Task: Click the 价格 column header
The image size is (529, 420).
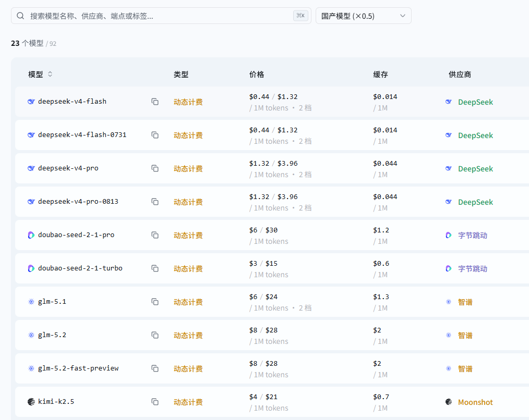Action: click(x=256, y=75)
